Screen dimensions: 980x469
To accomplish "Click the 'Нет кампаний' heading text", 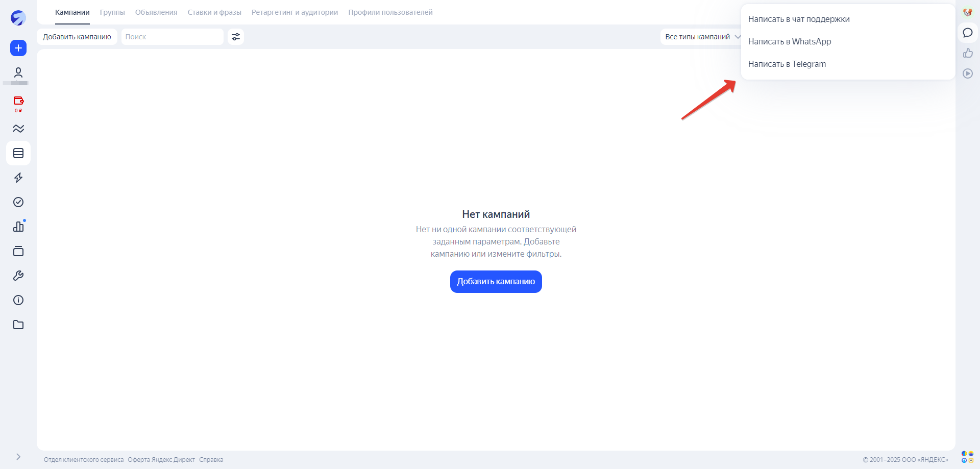I will coord(496,214).
